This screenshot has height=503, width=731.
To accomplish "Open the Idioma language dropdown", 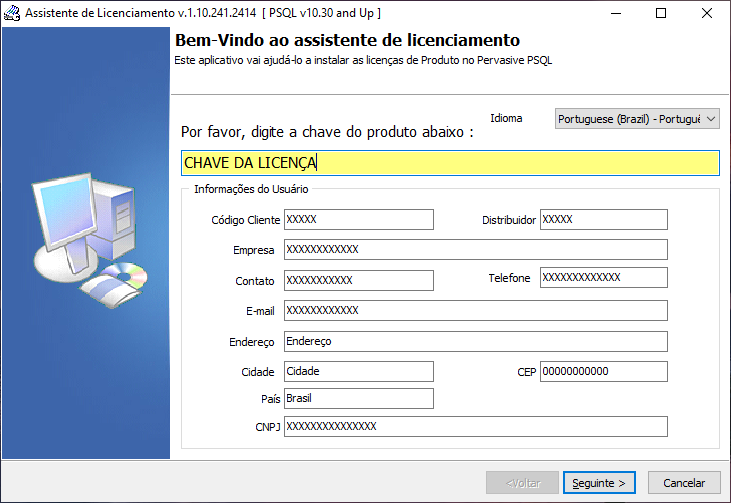I will point(637,119).
